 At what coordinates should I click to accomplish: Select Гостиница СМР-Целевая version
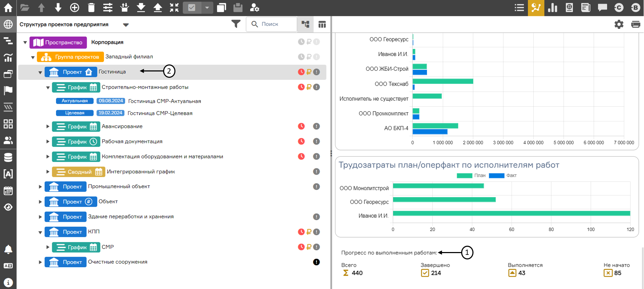160,113
